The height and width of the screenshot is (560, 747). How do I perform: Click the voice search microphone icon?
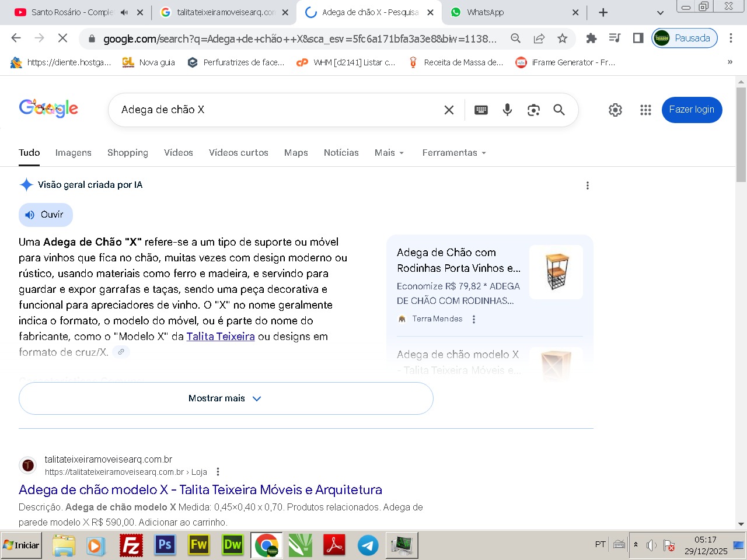pos(507,110)
